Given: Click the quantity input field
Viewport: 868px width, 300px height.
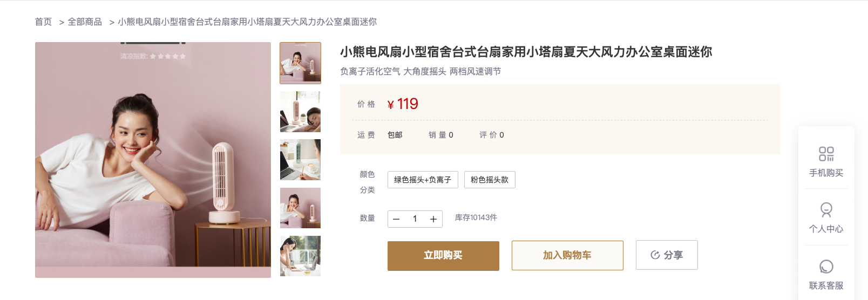Looking at the screenshot, I should point(415,219).
